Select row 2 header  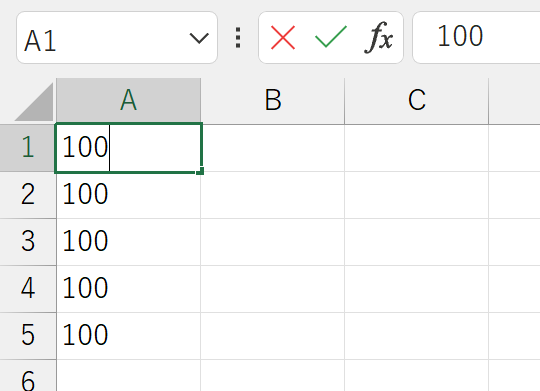coord(28,195)
